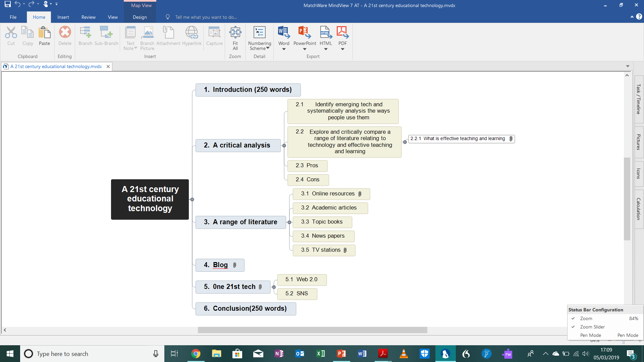
Task: Open the Task / Timeline side panel
Action: point(639,99)
